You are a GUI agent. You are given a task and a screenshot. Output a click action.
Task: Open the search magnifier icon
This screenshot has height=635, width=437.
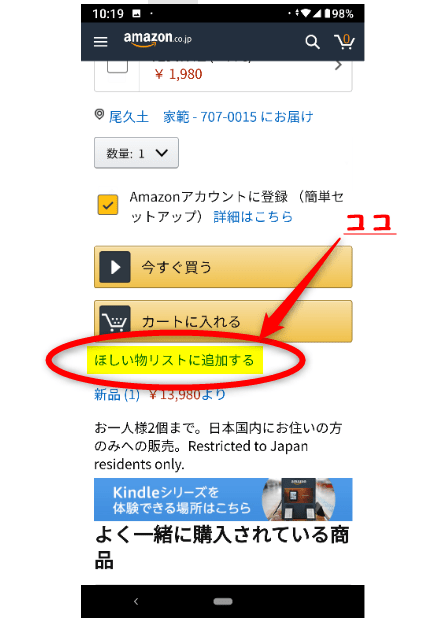pyautogui.click(x=312, y=42)
